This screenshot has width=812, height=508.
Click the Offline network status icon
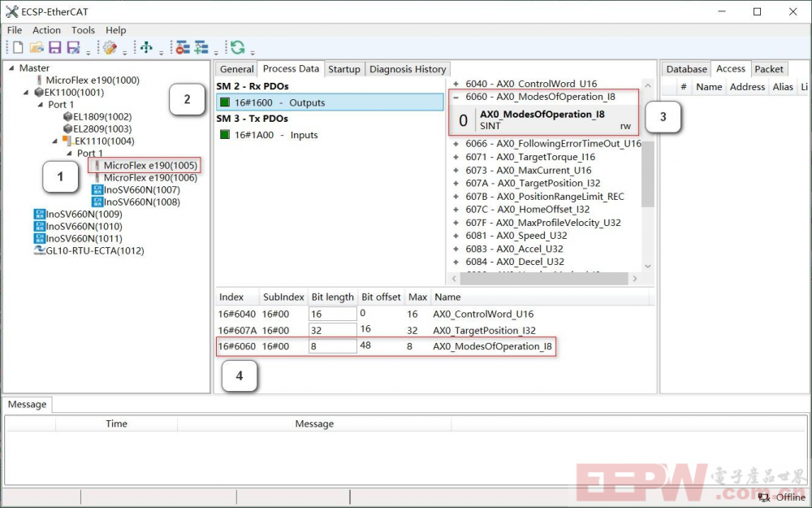pyautogui.click(x=764, y=497)
